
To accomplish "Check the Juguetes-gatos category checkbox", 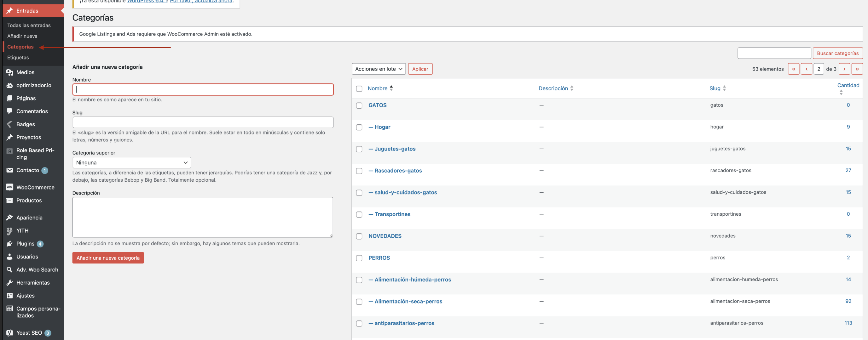I will pyautogui.click(x=359, y=149).
